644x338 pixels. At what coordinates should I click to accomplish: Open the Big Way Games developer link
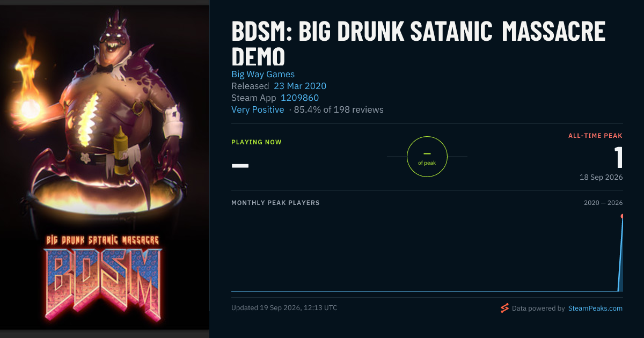(x=263, y=74)
